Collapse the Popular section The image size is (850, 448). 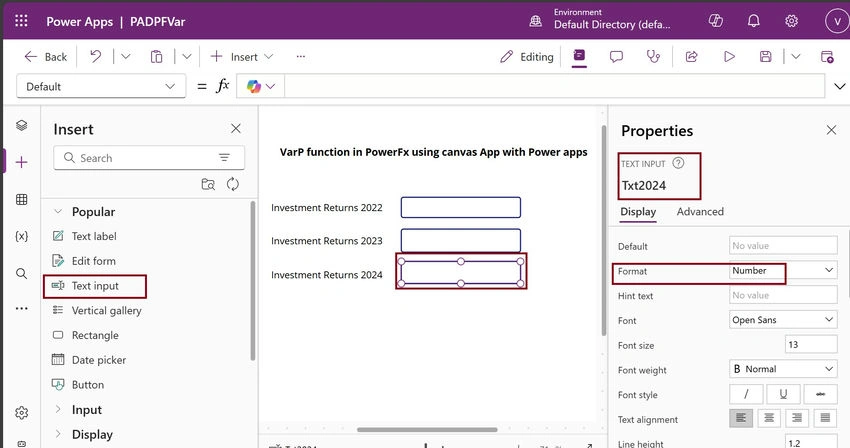pyautogui.click(x=58, y=212)
